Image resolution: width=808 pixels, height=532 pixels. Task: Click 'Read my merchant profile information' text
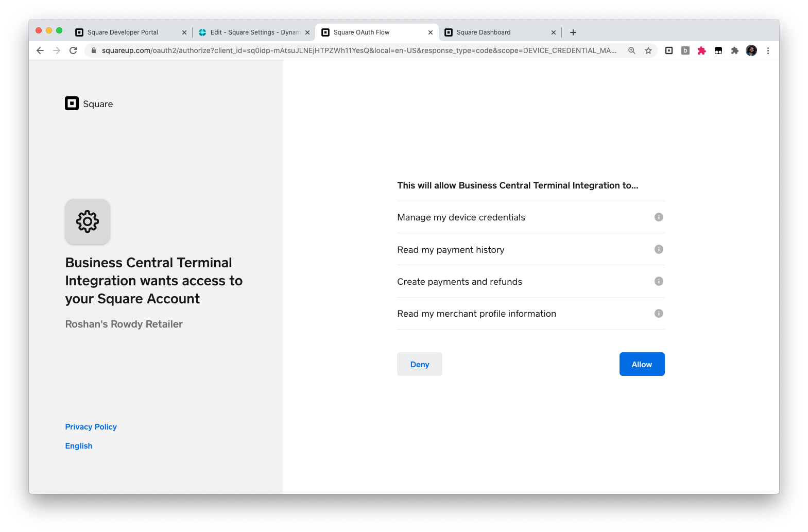476,314
